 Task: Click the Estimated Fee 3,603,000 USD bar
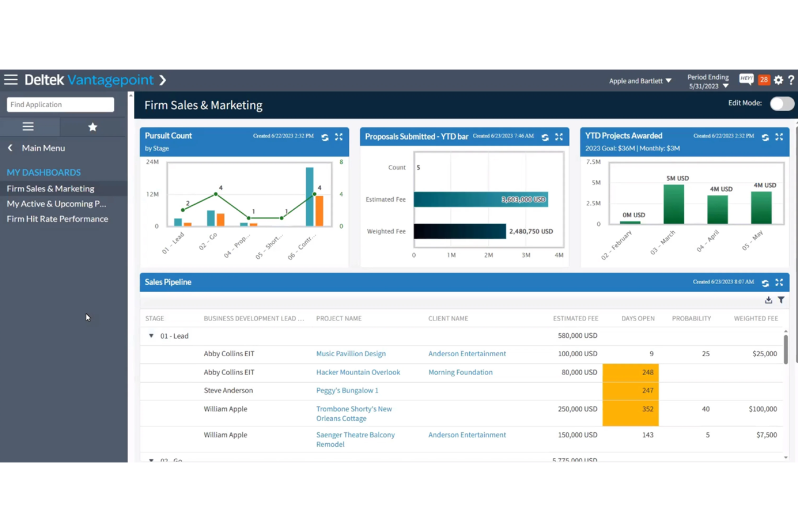coord(481,199)
